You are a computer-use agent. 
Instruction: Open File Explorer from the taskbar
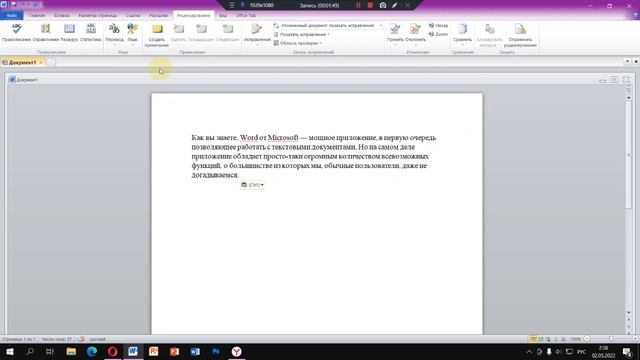[x=71, y=351]
